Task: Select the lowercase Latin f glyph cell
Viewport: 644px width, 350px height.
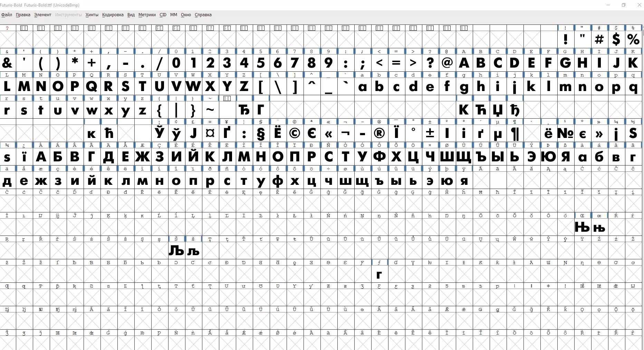Action: point(447,86)
